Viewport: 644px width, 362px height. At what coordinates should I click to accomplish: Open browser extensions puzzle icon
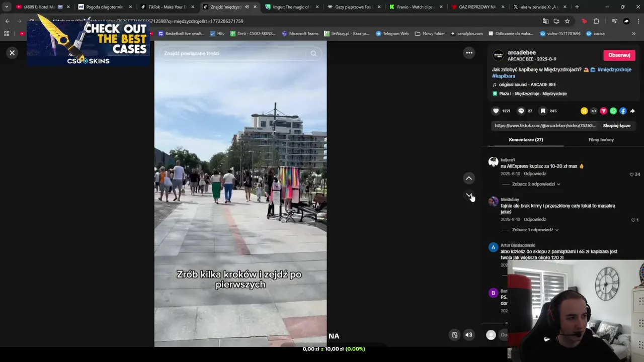pyautogui.click(x=596, y=21)
